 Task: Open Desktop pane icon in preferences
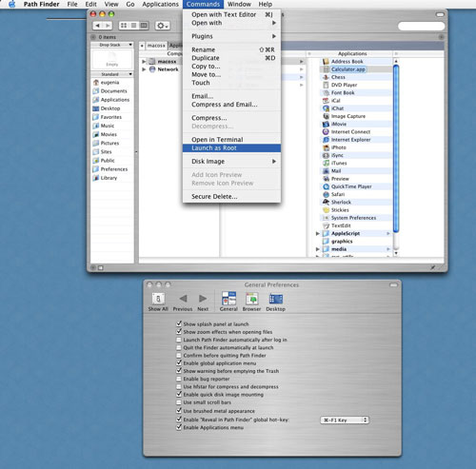(x=275, y=302)
